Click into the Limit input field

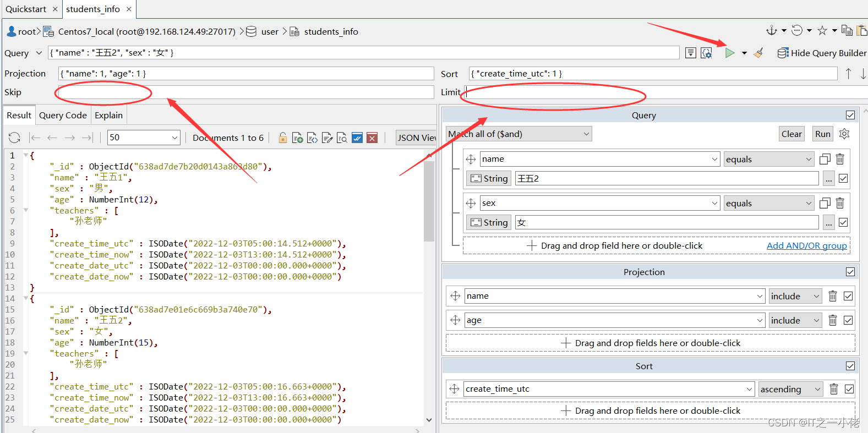(666, 92)
